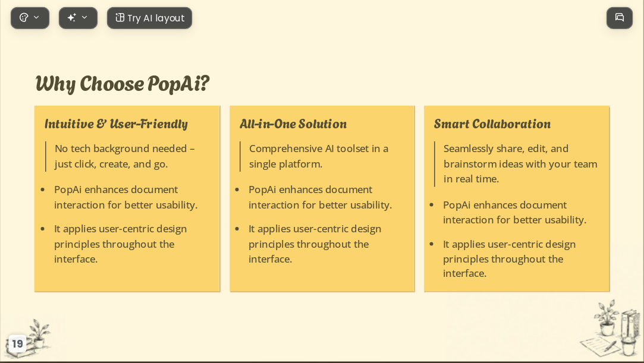This screenshot has width=644, height=363.
Task: Click the 'Comprehensive AI toolset' quote text
Action: click(x=319, y=156)
